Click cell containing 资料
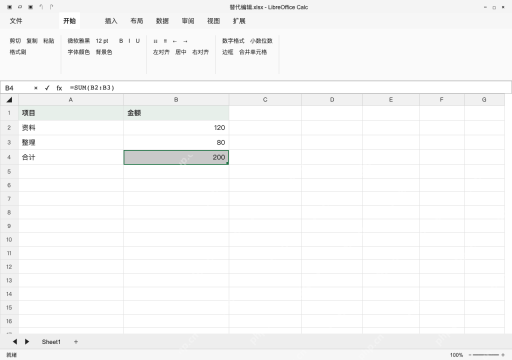Viewport: 512px width, 360px height. point(71,128)
